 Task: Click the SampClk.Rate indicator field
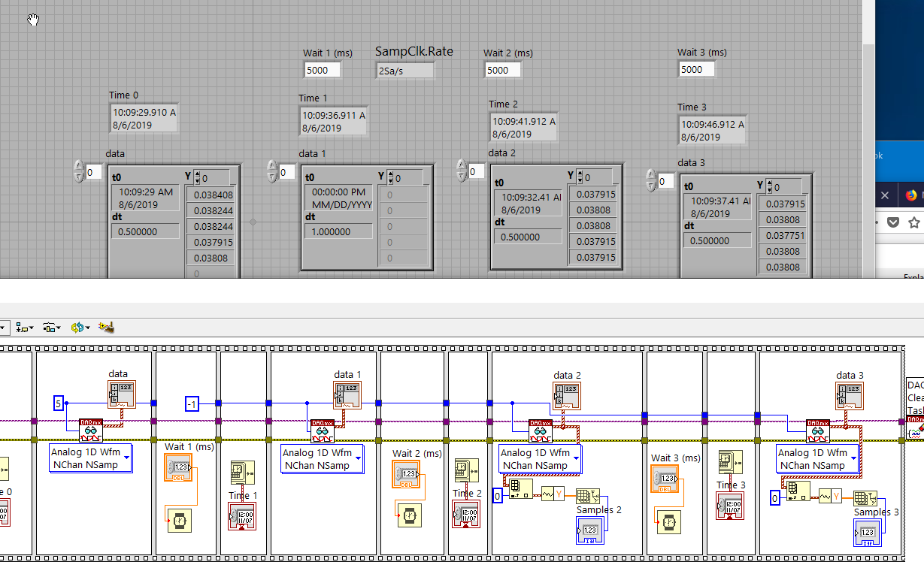[x=405, y=70]
